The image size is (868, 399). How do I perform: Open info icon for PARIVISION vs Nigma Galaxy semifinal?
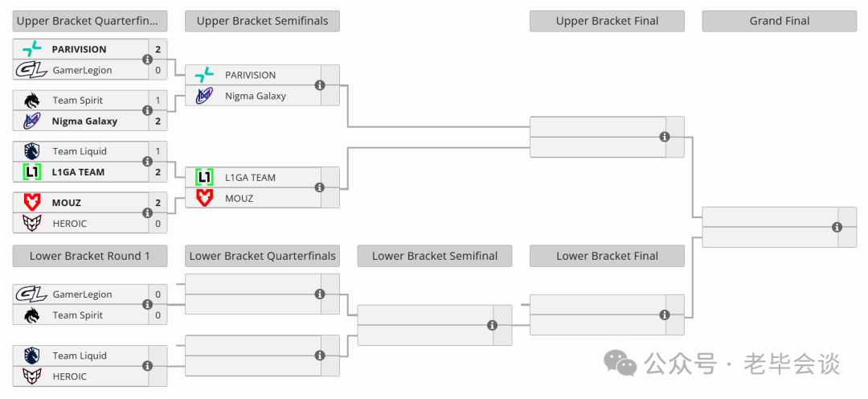click(319, 85)
